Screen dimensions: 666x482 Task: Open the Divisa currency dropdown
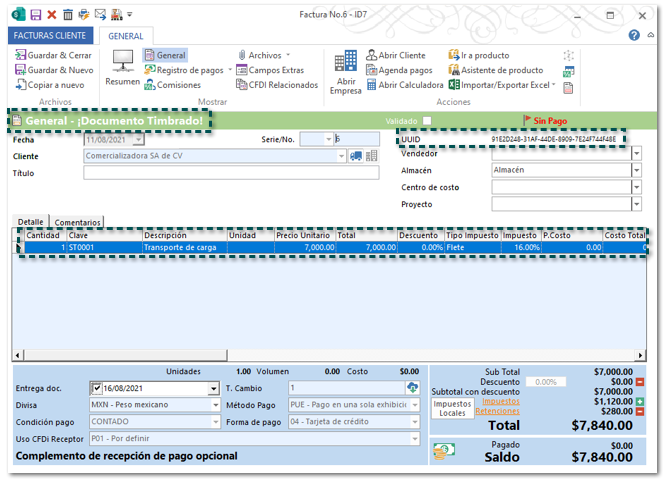click(x=216, y=406)
